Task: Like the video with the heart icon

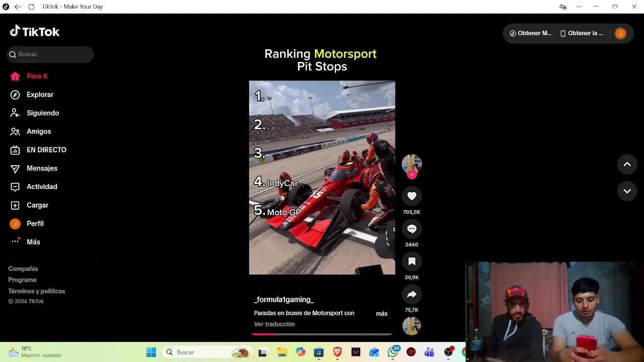Action: tap(412, 196)
